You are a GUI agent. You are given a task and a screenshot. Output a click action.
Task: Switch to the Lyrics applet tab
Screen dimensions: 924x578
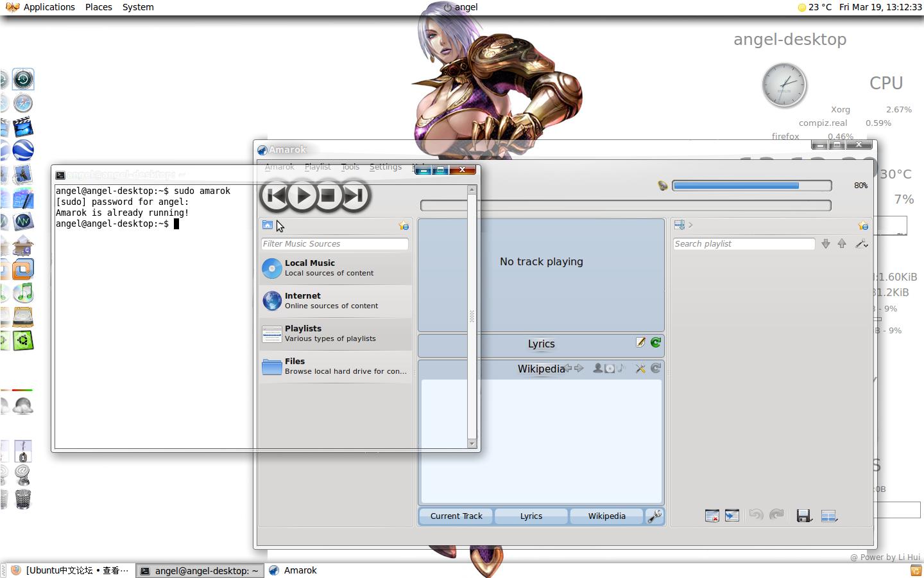point(531,516)
